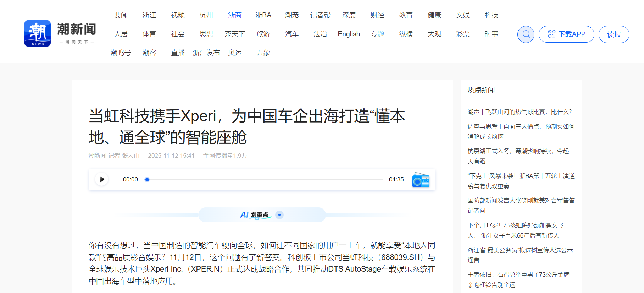Read the 杭嘉湖正式入冬 news item
Screen dimensions: 644x293
(x=521, y=156)
